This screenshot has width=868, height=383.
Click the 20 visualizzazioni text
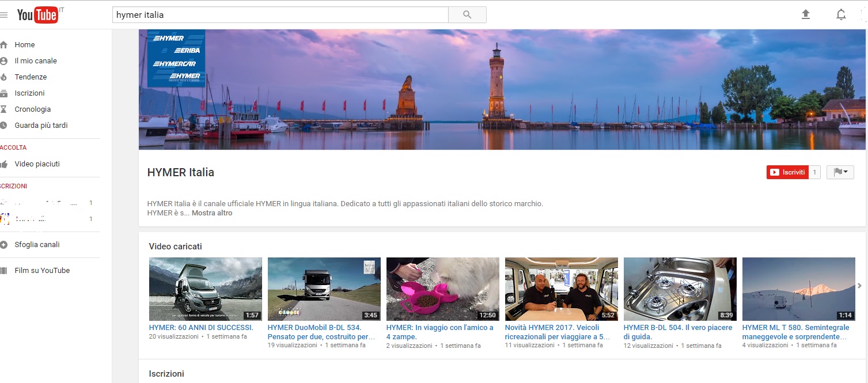coord(174,336)
